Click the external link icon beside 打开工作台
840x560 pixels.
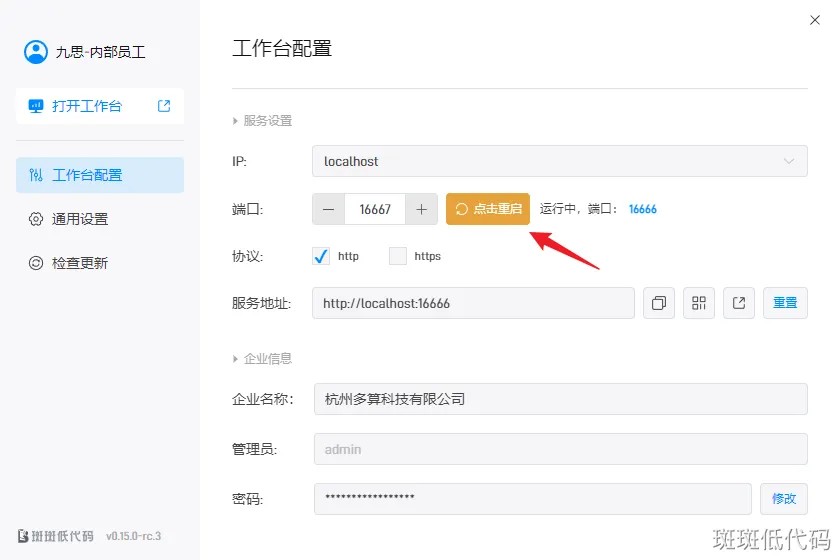(x=164, y=106)
